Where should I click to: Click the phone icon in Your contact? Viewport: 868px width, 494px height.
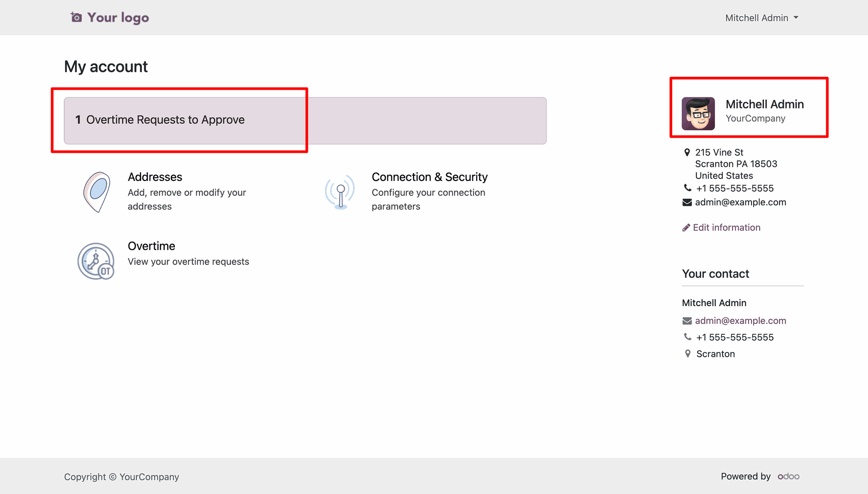pos(687,337)
